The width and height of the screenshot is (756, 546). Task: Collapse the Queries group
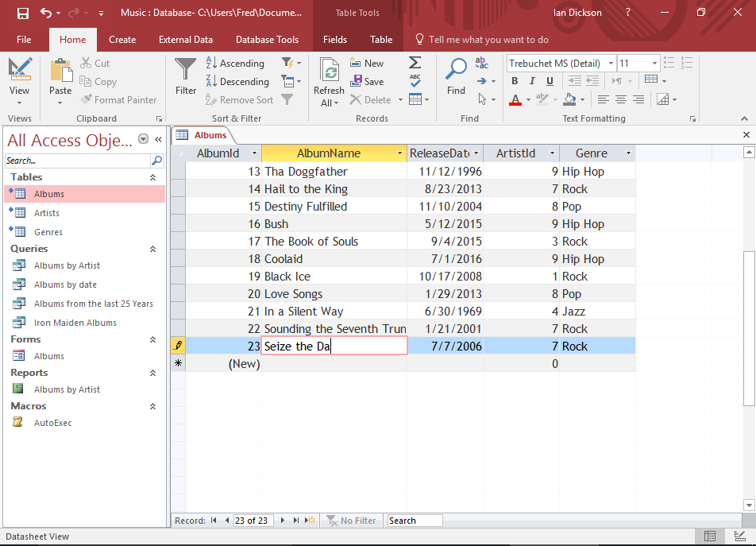tap(154, 248)
